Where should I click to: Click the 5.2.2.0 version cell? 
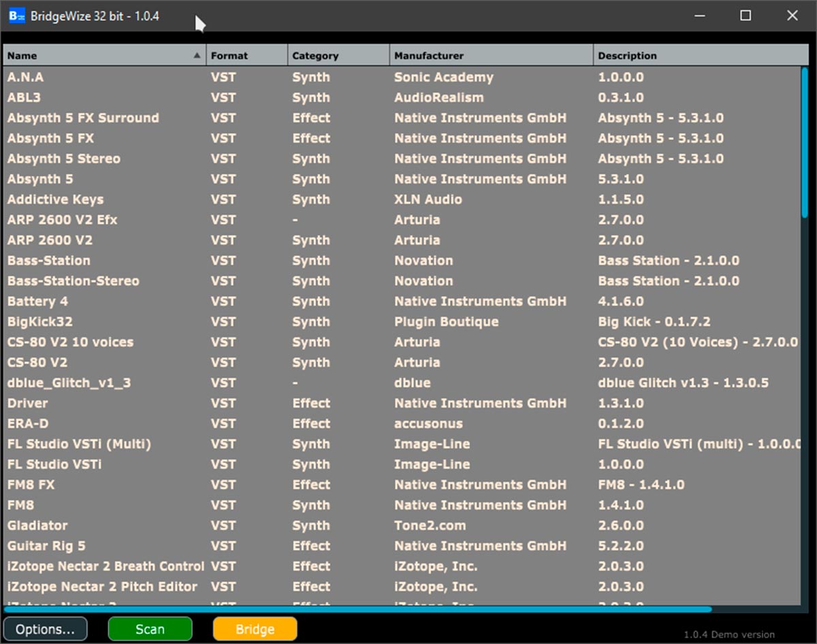tap(621, 547)
